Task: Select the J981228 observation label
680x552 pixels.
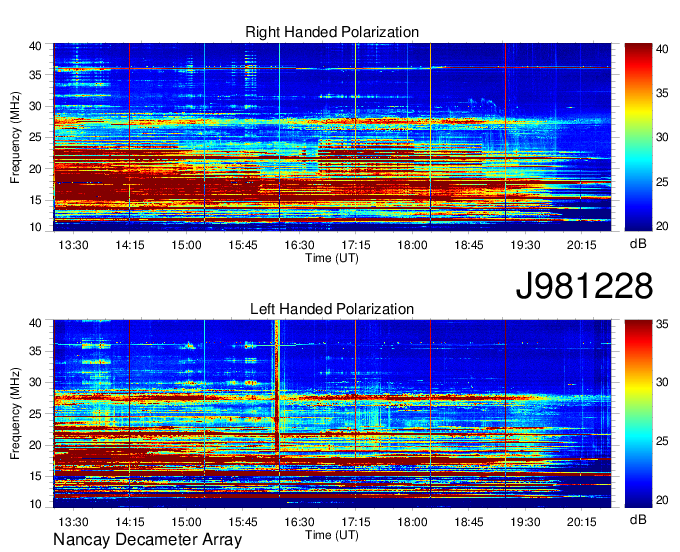Action: (584, 286)
